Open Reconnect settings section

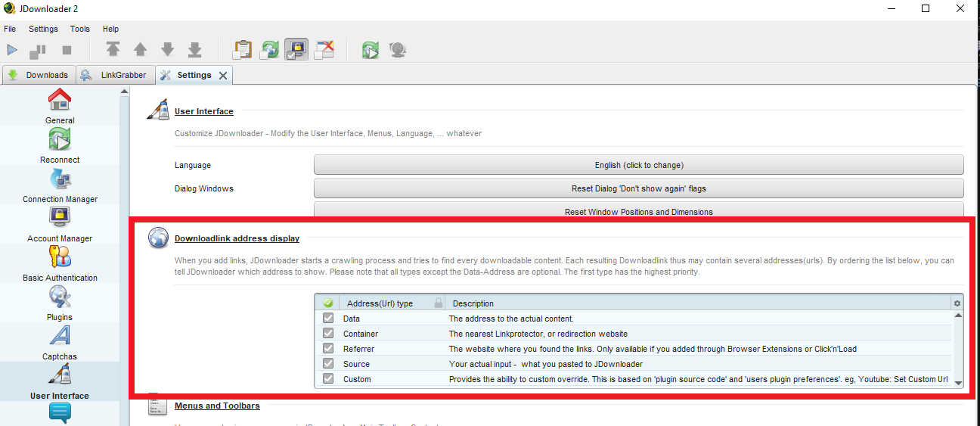click(x=60, y=146)
